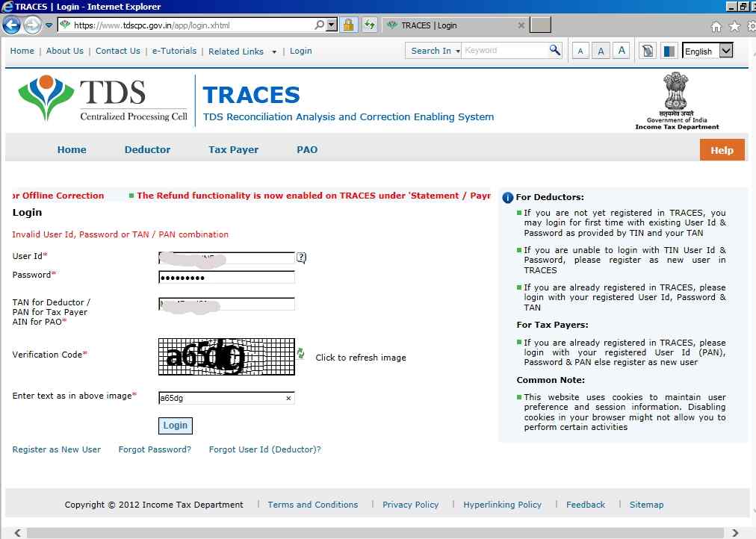756x539 pixels.
Task: Click the scrolling Refund functionality news ticker
Action: [x=309, y=196]
